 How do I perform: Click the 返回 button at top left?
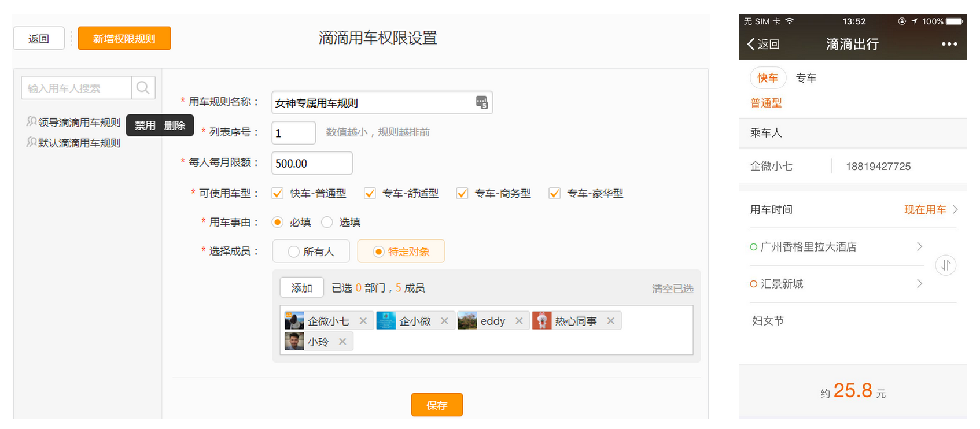pyautogui.click(x=39, y=39)
